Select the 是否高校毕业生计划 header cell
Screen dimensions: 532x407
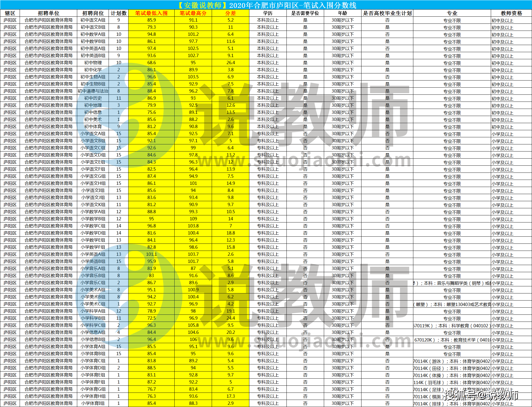(x=387, y=13)
